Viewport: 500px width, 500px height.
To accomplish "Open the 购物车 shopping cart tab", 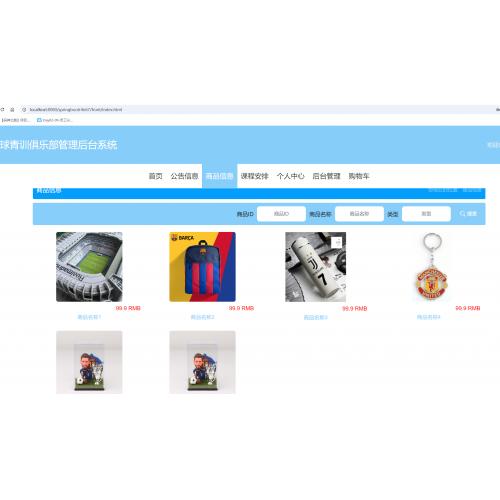I will pyautogui.click(x=359, y=176).
